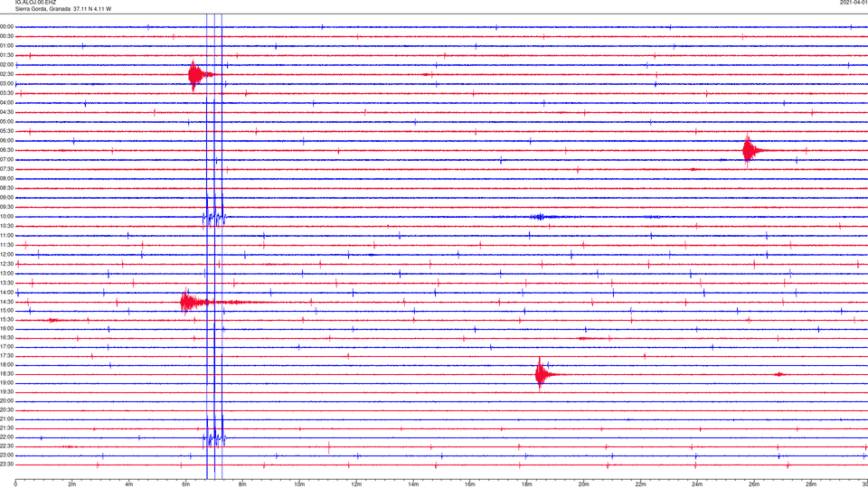The image size is (868, 488).
Task: Click the 12m tick label on time axis
Action: point(356,484)
